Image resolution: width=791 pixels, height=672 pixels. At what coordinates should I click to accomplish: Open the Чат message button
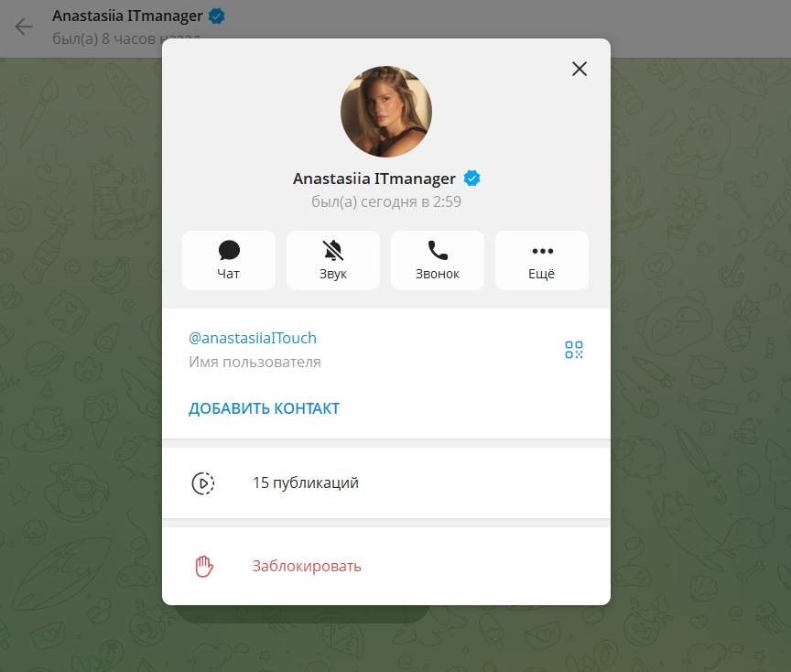click(x=229, y=260)
